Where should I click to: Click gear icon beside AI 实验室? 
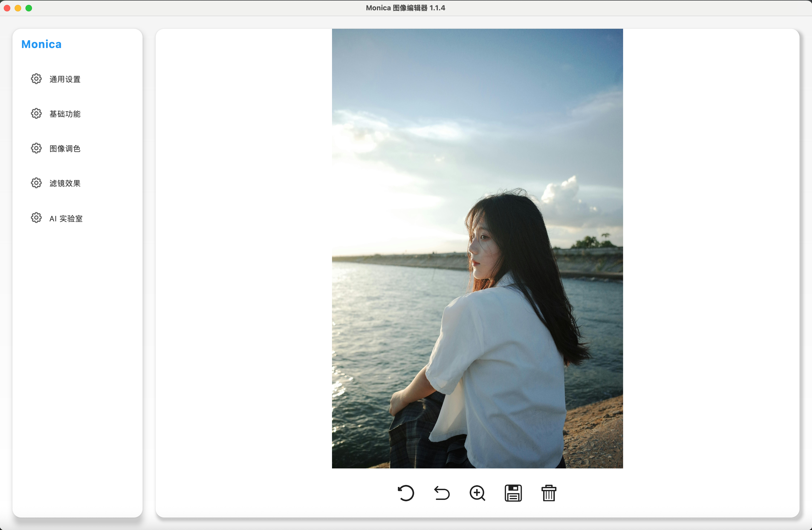[x=36, y=218]
